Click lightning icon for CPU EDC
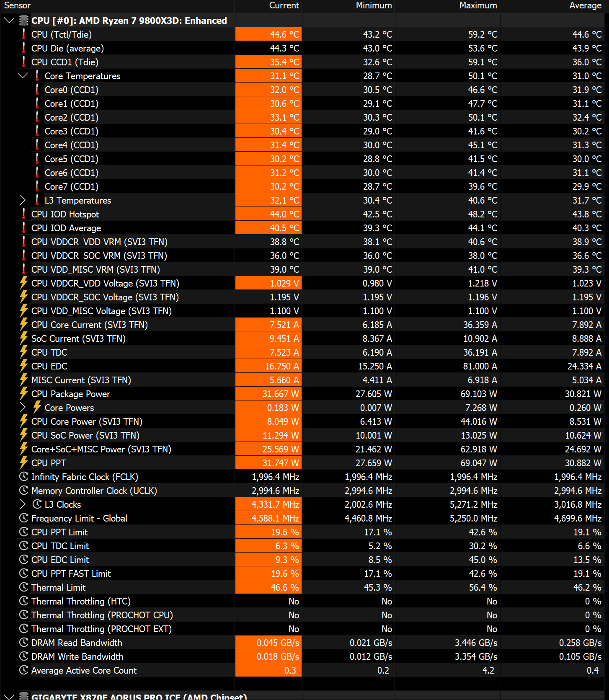 [x=24, y=366]
